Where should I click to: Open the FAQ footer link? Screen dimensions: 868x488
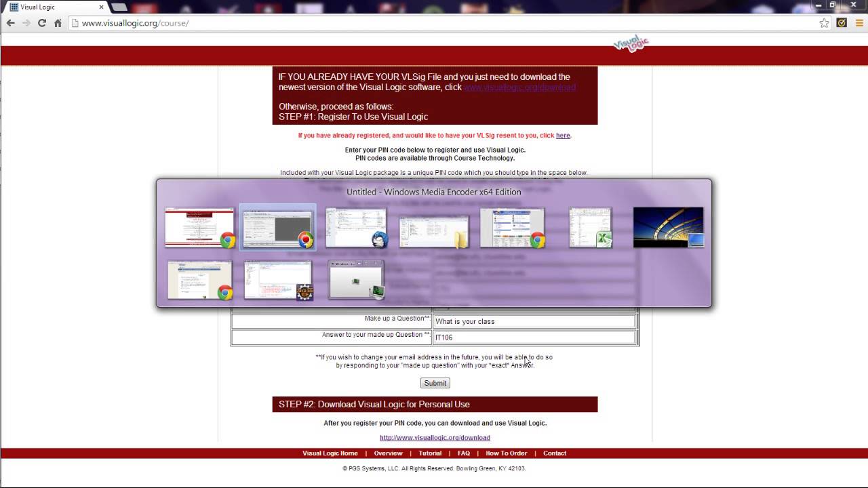464,453
